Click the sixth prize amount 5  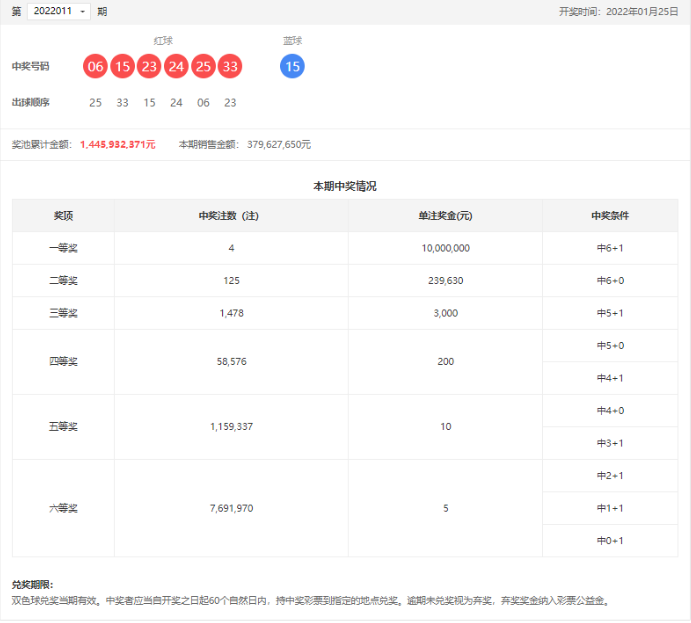tap(446, 508)
